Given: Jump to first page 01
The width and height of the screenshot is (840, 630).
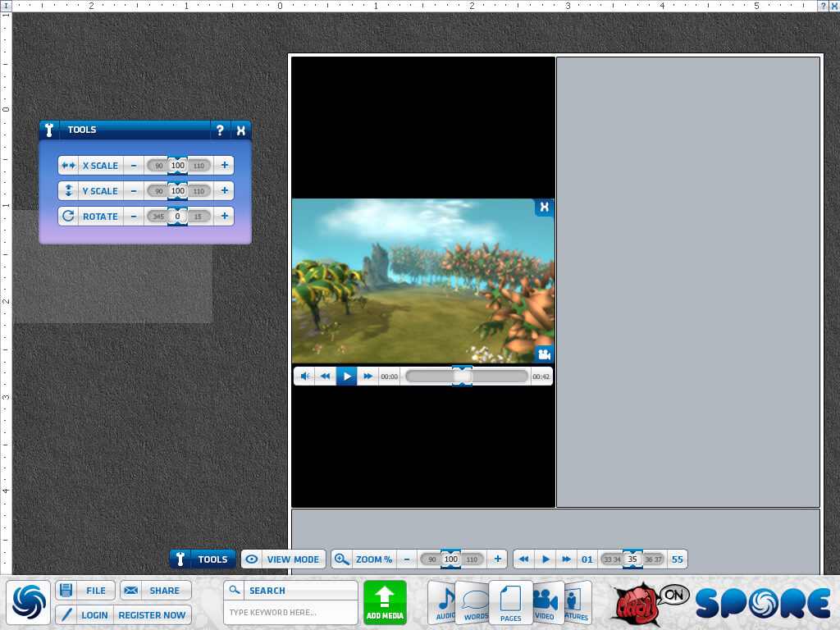Looking at the screenshot, I should (x=587, y=559).
